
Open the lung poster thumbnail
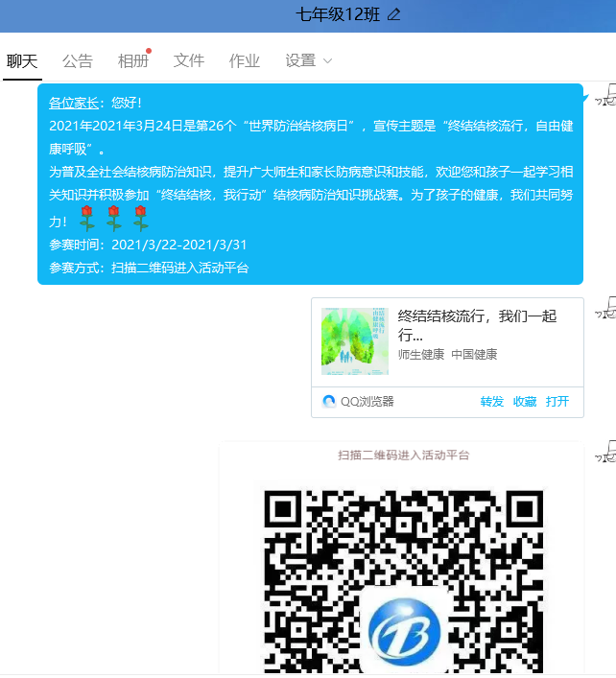point(355,341)
